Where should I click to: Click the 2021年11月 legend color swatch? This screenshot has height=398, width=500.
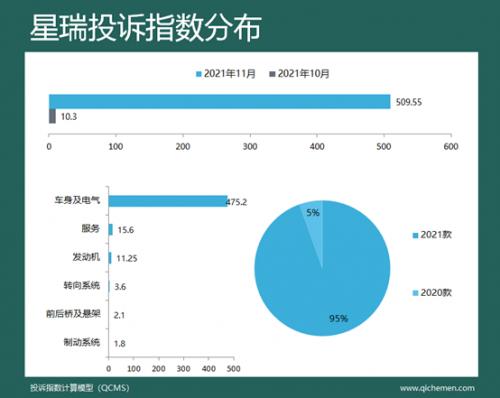click(199, 74)
